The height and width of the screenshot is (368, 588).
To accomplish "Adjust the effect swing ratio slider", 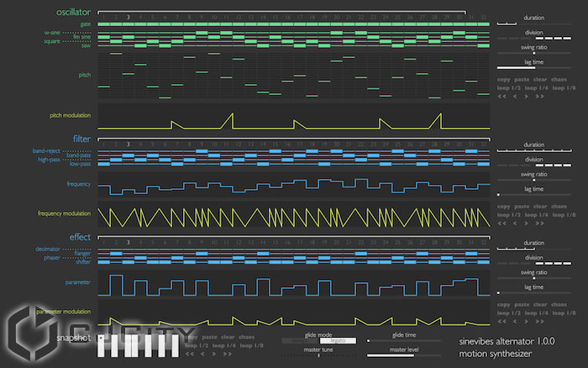I will click(534, 278).
